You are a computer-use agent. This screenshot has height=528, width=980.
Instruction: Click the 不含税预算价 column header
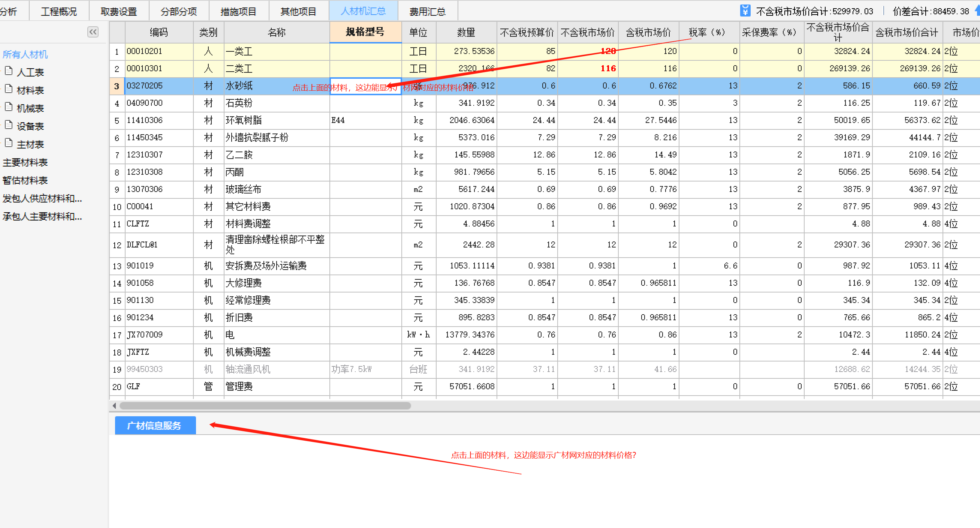pos(527,32)
